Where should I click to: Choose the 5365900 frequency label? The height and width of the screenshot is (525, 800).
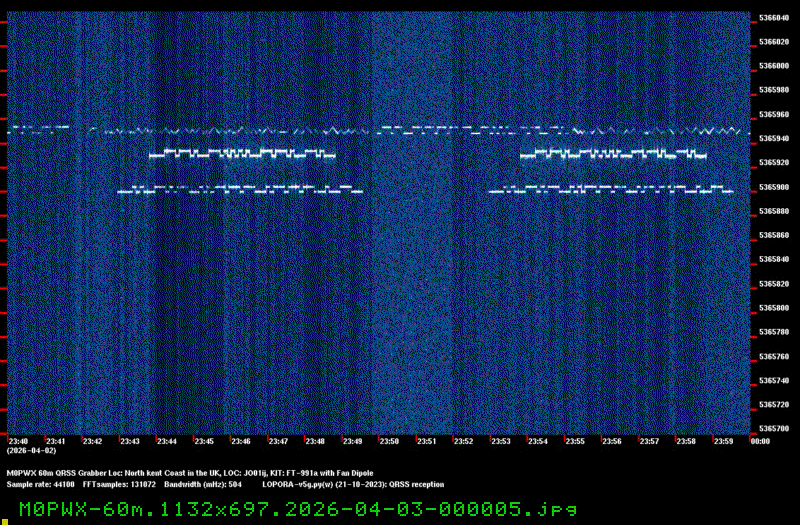tap(774, 187)
